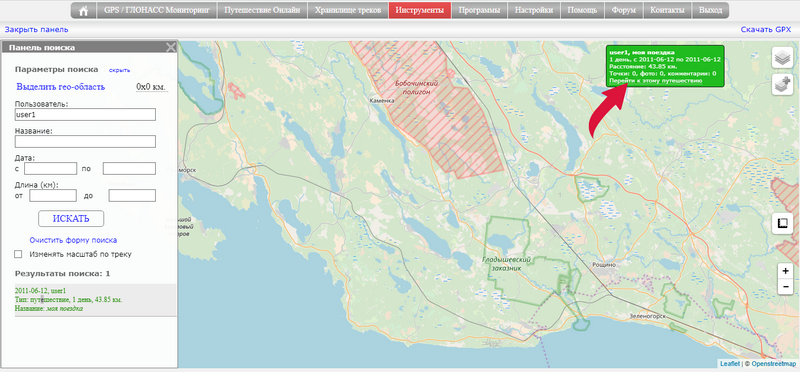
Task: Open the map layers selector icon
Action: (782, 58)
